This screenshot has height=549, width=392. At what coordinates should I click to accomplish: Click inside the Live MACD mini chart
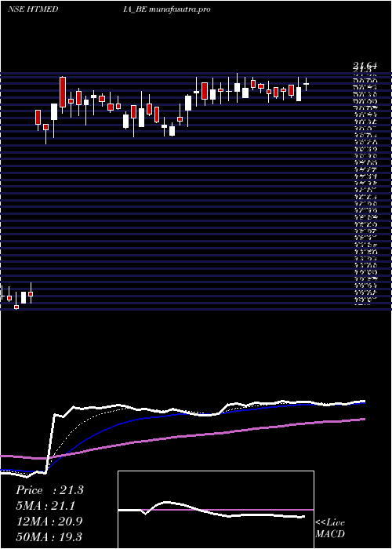216,510
